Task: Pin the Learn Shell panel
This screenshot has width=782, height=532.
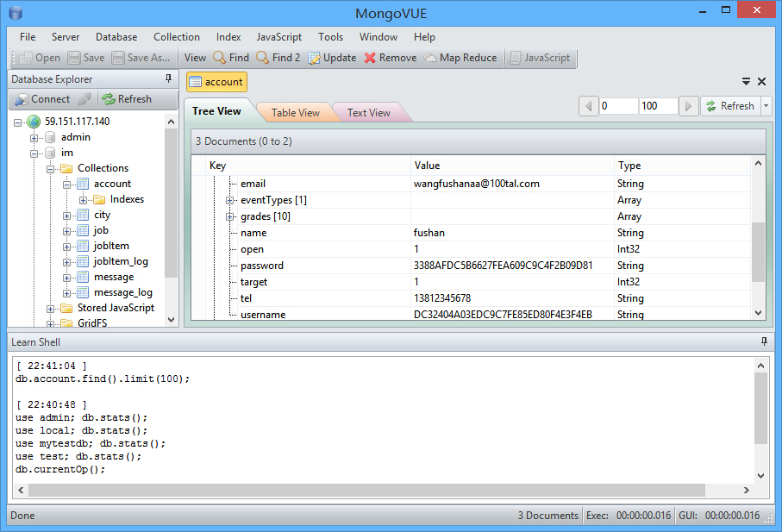Action: click(x=764, y=341)
